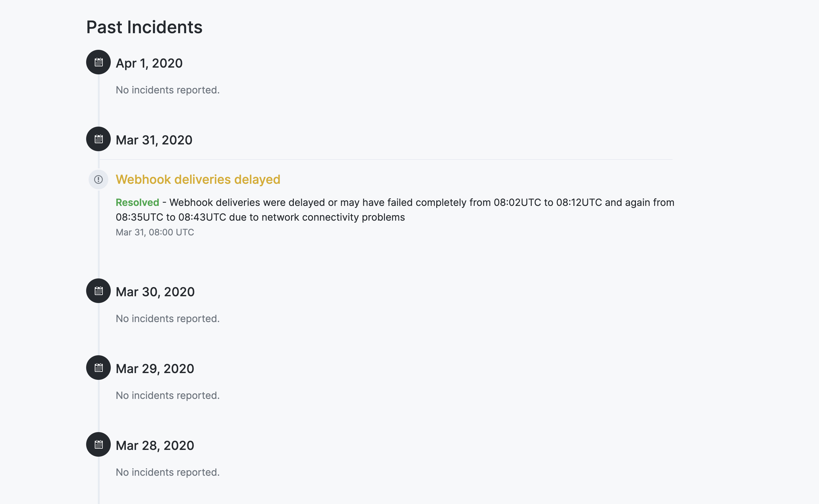Expand the Mar 30, 2020 date entry
The height and width of the screenshot is (504, 819).
click(155, 291)
